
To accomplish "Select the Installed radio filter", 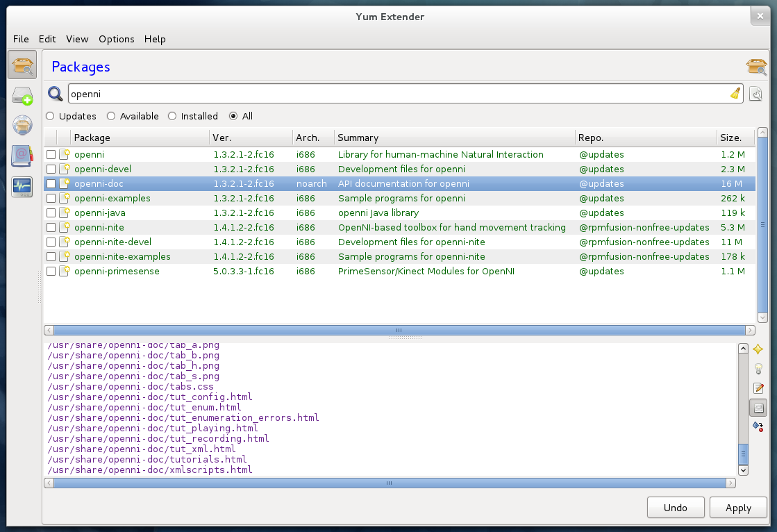I will pos(172,117).
